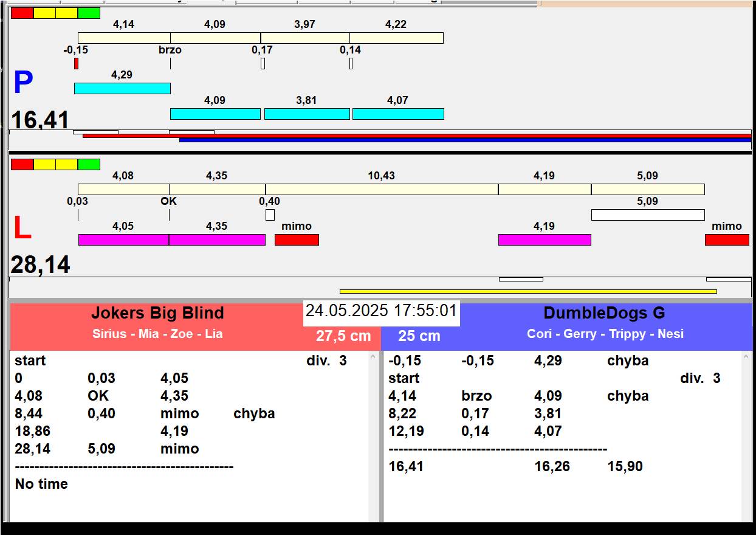Image resolution: width=756 pixels, height=535 pixels.
Task: Click the long blue progress bar in lane P
Action: [x=466, y=140]
